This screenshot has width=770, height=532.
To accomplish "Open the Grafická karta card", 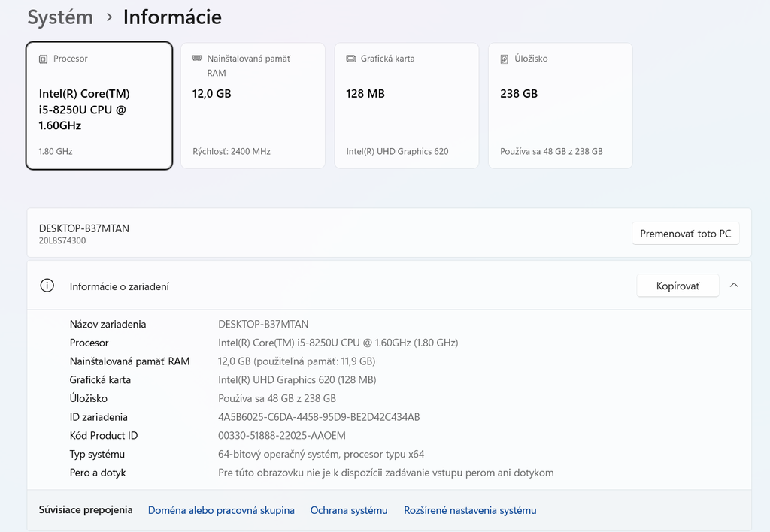I will click(407, 105).
